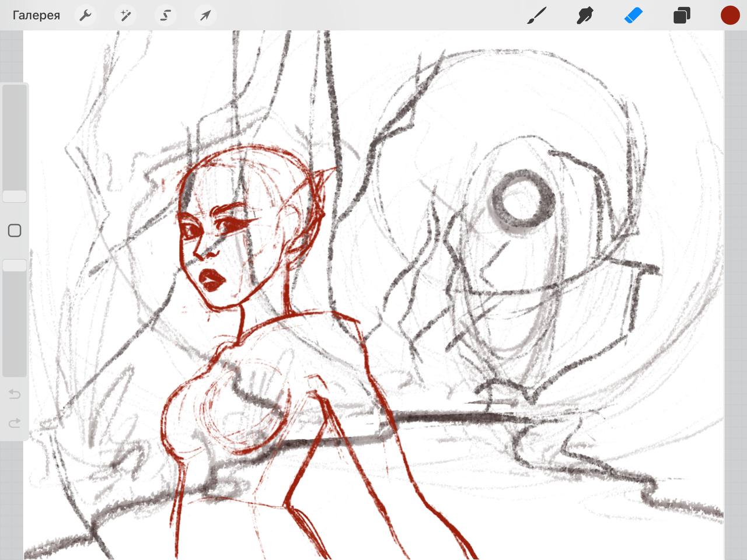Open the Actions wrench menu
The image size is (747, 560).
(86, 15)
